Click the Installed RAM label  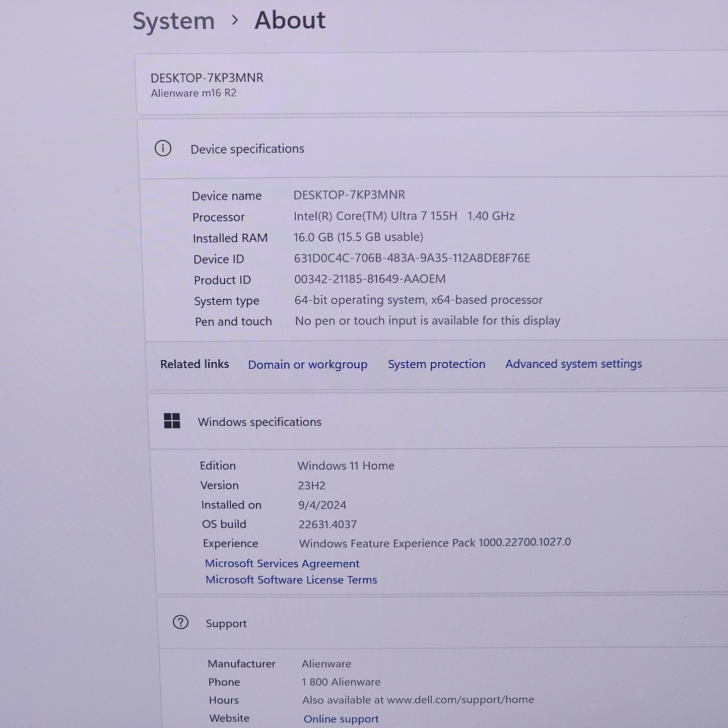click(230, 238)
